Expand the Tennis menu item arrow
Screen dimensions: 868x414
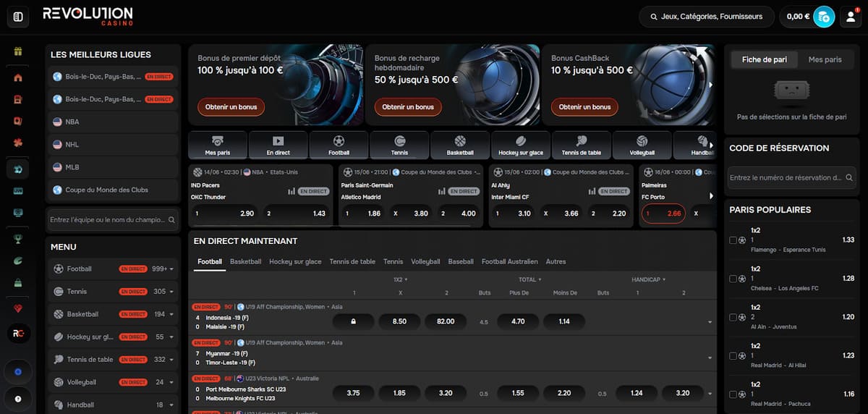172,292
